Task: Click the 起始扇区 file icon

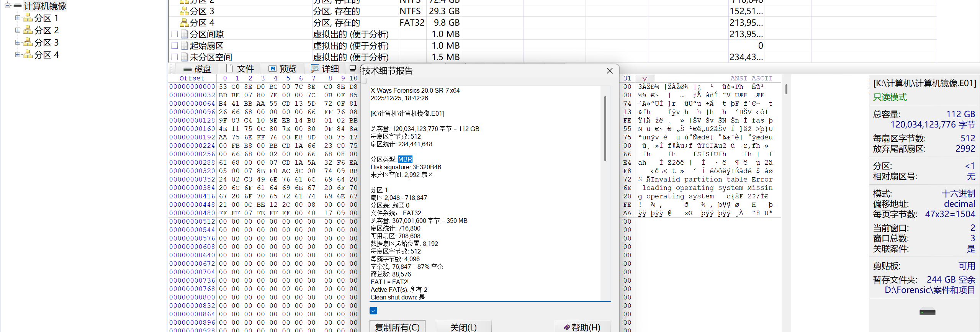Action: coord(185,46)
